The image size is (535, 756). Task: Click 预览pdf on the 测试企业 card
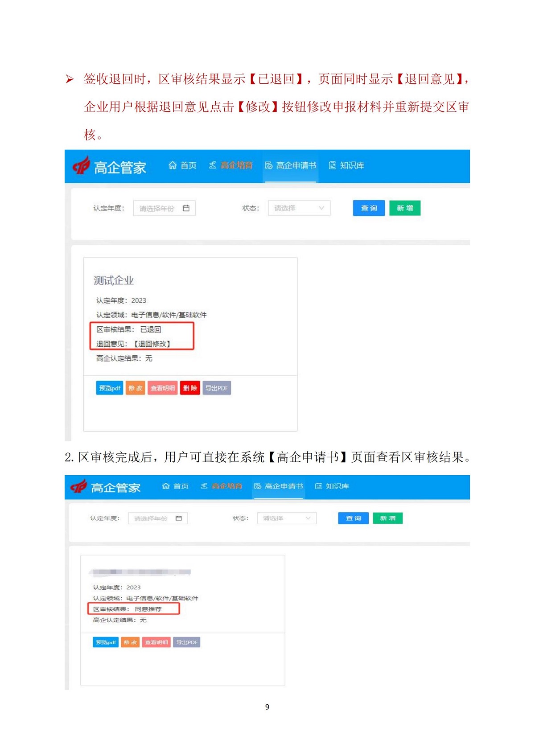(x=110, y=388)
